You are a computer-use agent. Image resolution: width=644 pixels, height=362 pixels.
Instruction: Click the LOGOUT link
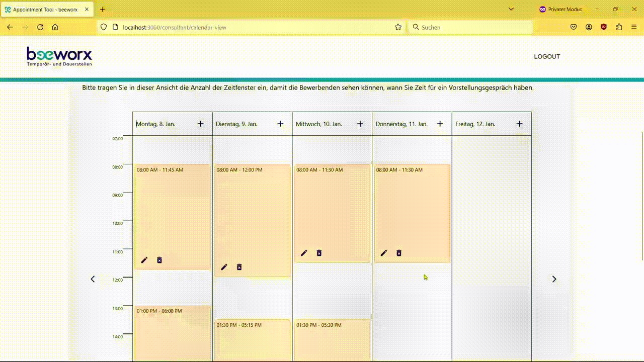(547, 56)
